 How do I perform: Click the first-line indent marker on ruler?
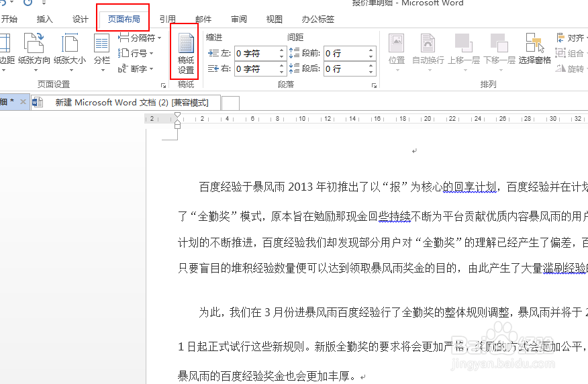tap(177, 116)
